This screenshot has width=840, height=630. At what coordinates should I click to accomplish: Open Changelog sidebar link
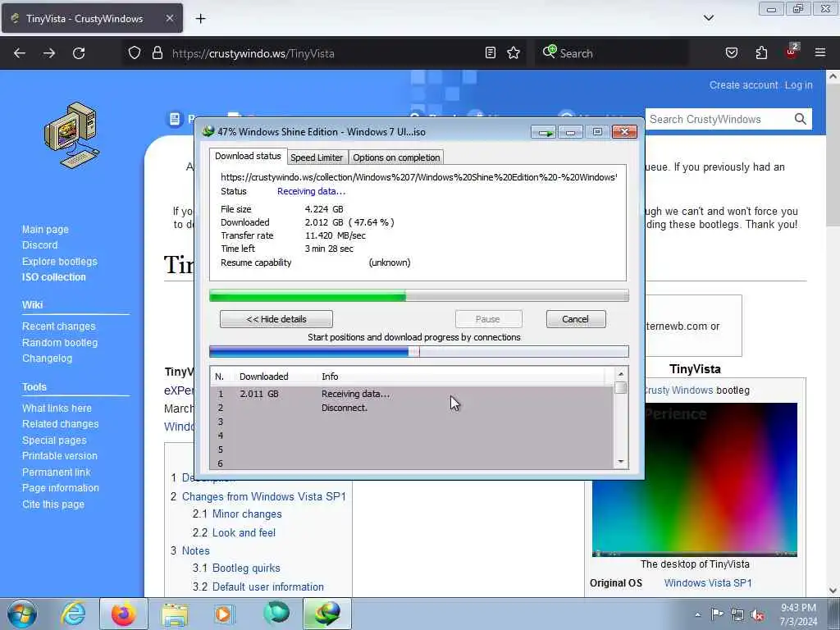pyautogui.click(x=47, y=358)
